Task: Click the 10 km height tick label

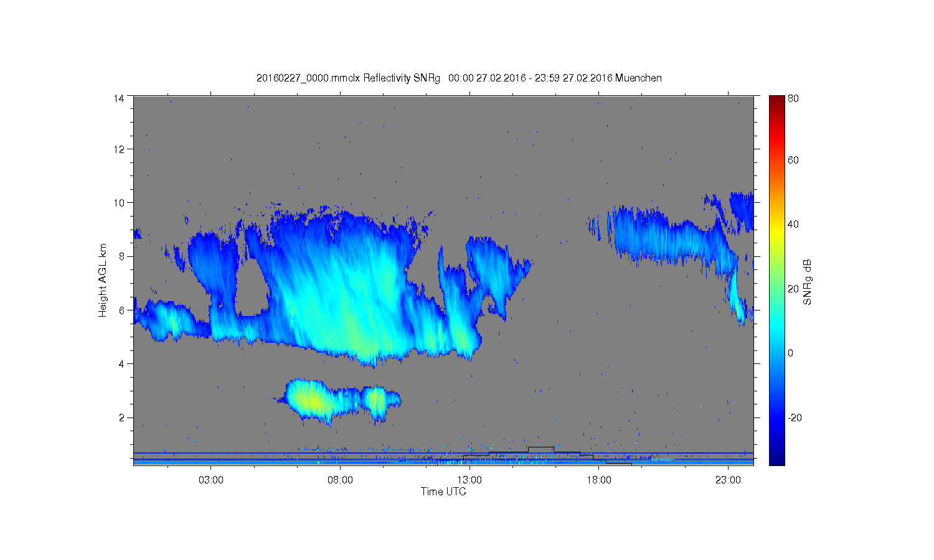Action: (119, 203)
